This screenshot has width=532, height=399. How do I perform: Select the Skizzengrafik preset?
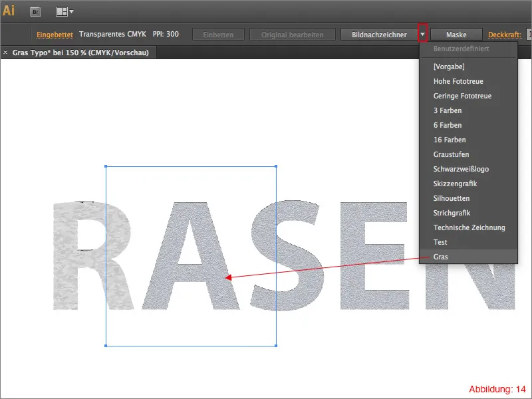coord(469,184)
